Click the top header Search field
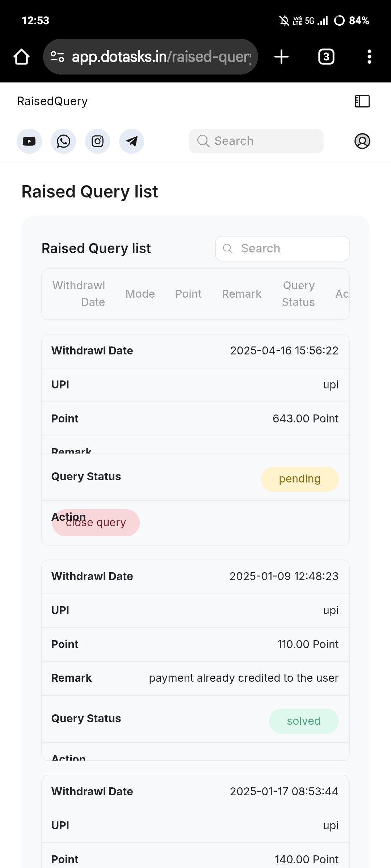 click(x=256, y=141)
